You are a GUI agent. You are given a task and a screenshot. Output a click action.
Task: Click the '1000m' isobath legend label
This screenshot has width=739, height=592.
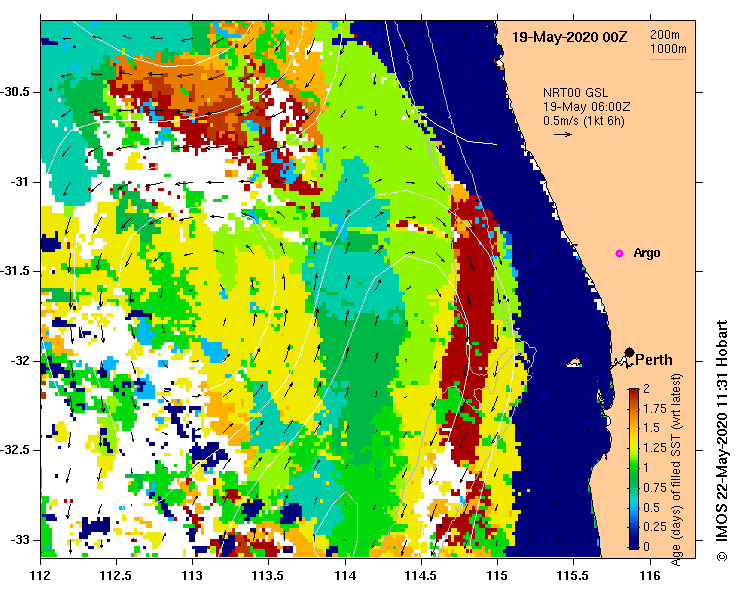click(x=668, y=49)
